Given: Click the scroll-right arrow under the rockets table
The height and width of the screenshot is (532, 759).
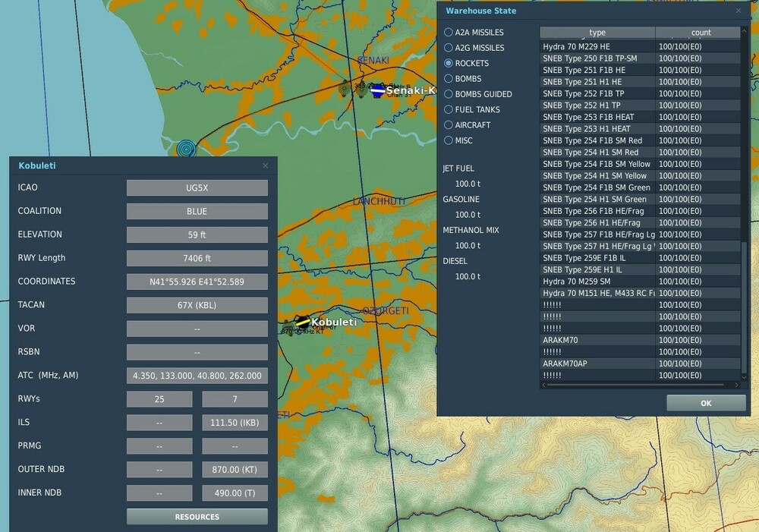Looking at the screenshot, I should [x=735, y=385].
